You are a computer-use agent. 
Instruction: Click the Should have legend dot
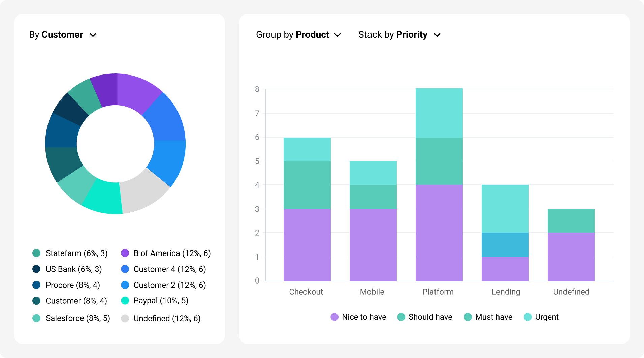(401, 317)
